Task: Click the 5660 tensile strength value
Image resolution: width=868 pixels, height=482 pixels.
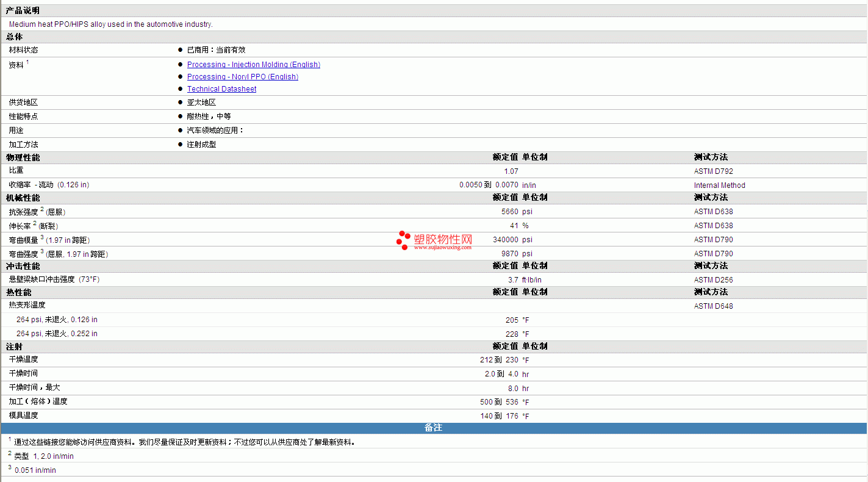Action: coord(510,212)
